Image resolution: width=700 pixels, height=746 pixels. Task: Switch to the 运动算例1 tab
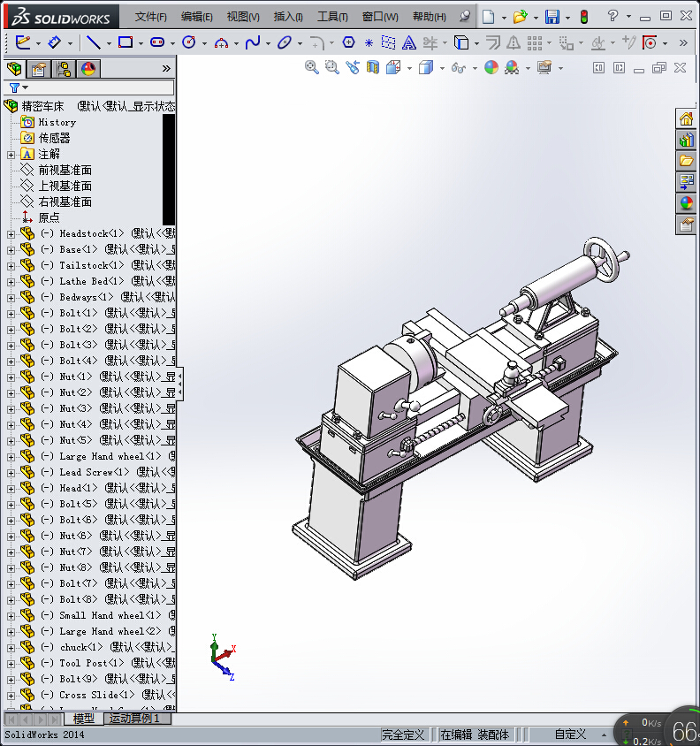[x=134, y=718]
